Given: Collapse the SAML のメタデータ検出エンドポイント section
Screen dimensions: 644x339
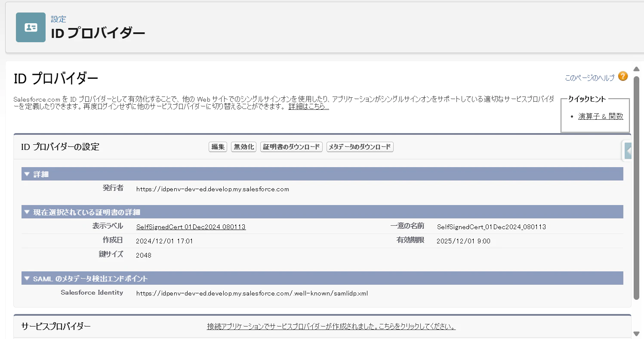Looking at the screenshot, I should (x=27, y=278).
